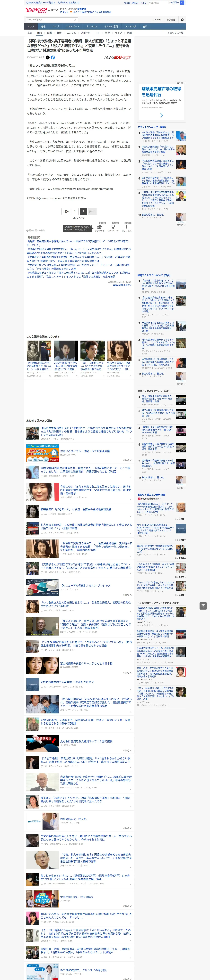This screenshot has height=980, width=210.
Task: Click the マイページ link
Action: point(157,19)
